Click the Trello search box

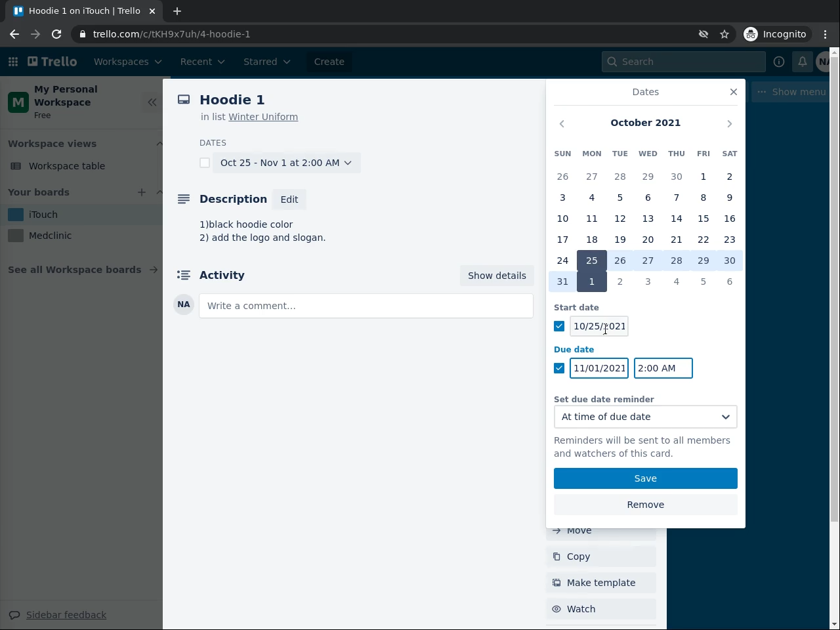(684, 62)
